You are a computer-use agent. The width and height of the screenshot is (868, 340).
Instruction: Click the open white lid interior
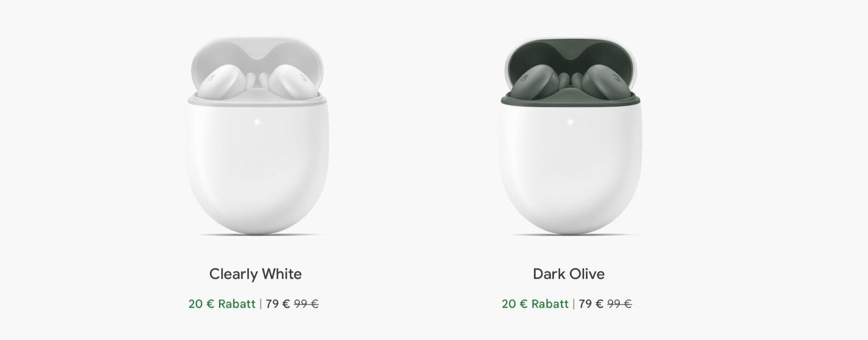257,53
